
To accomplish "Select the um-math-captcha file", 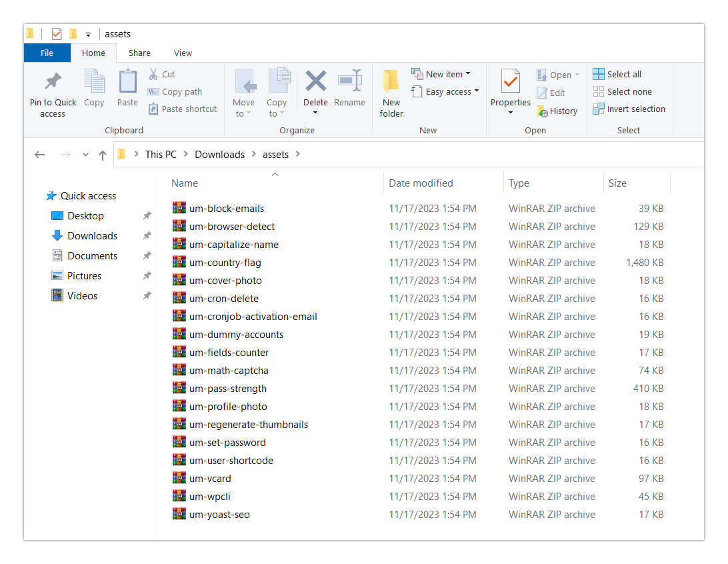I will (229, 371).
